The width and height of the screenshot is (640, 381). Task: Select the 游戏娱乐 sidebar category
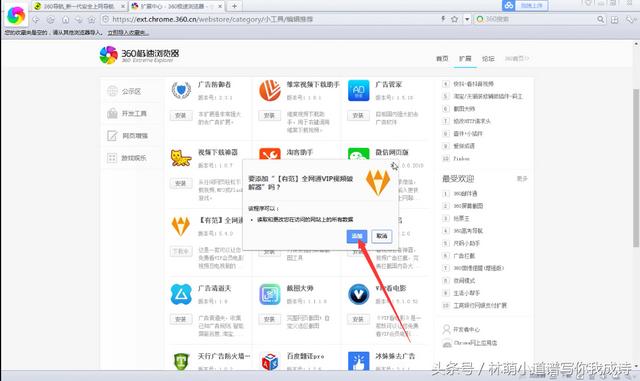pyautogui.click(x=131, y=158)
